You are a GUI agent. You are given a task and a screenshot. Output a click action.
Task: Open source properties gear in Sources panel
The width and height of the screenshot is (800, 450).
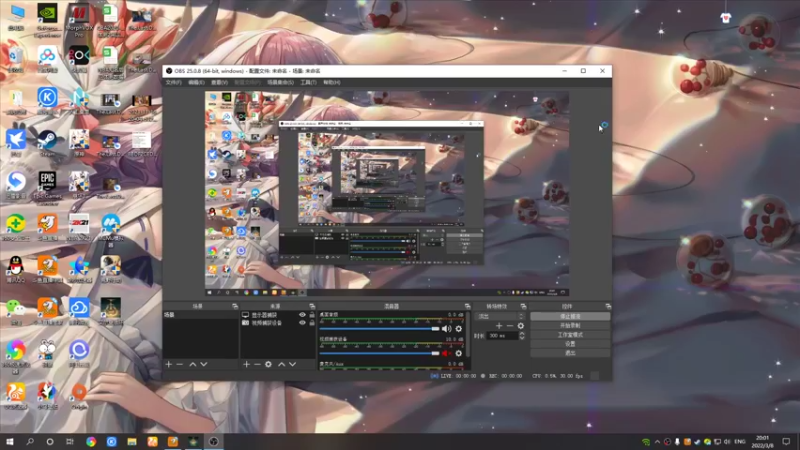268,364
